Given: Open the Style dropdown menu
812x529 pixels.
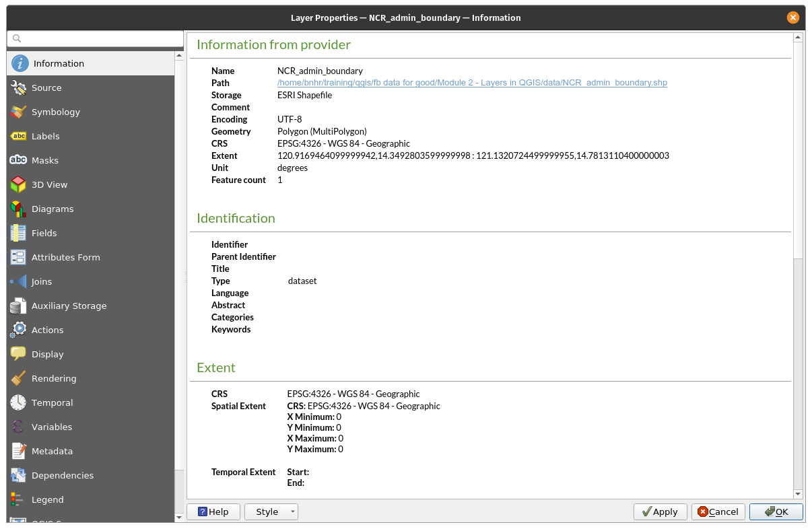Looking at the screenshot, I should point(271,512).
